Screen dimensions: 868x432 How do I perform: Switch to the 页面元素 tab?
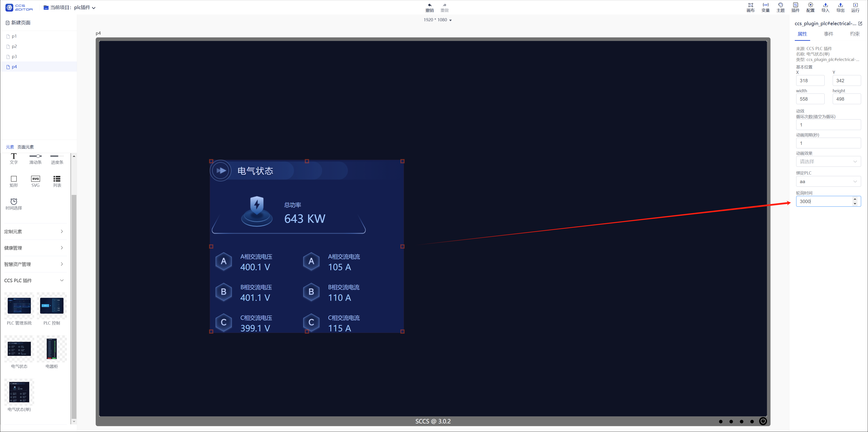pyautogui.click(x=26, y=147)
